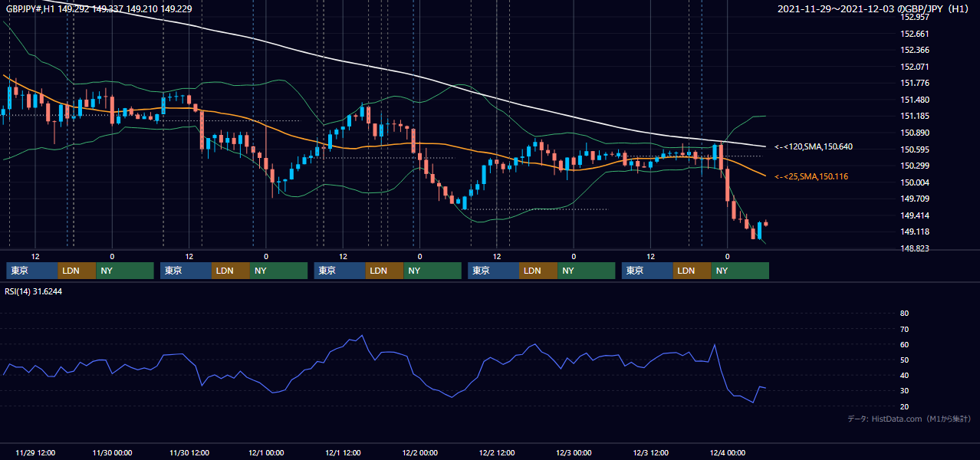Image resolution: width=980 pixels, height=460 pixels.
Task: Click price axis value 152.071
Action: coord(915,67)
